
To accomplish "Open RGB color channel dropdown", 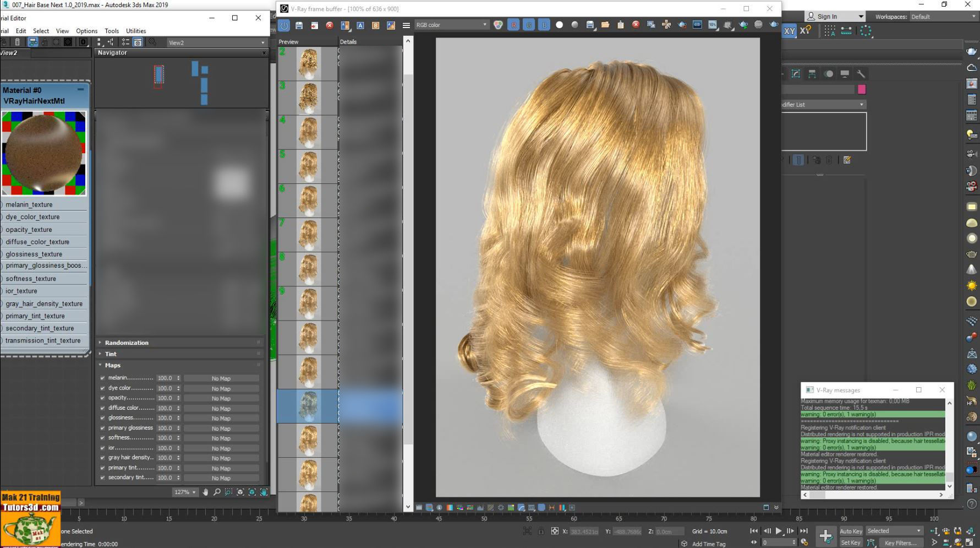I will [x=451, y=25].
